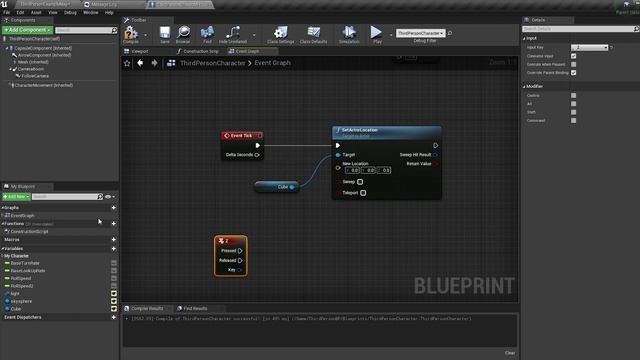Open the Debug menu
Viewport: 640px width, 360px height.
tap(70, 13)
